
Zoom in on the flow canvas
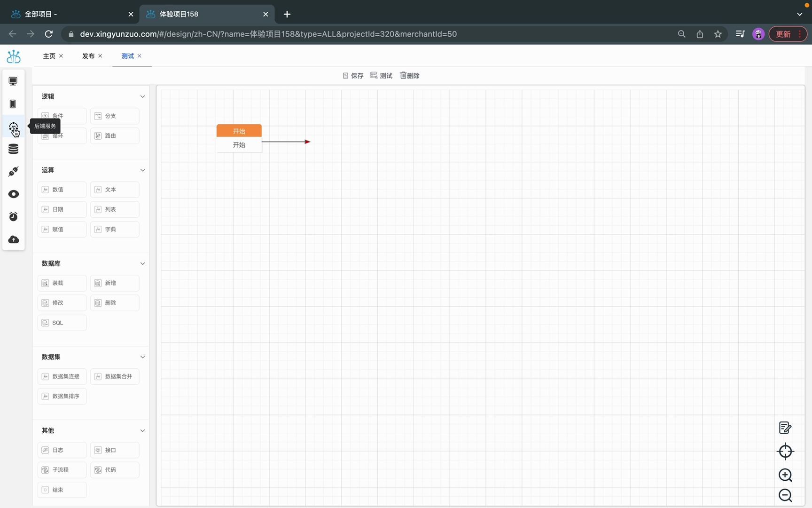pos(785,475)
